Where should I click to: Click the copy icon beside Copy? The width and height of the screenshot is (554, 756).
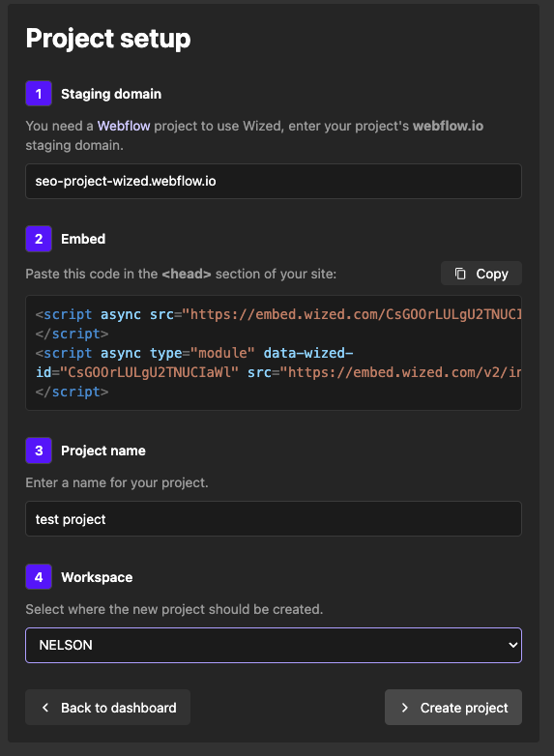coord(460,274)
